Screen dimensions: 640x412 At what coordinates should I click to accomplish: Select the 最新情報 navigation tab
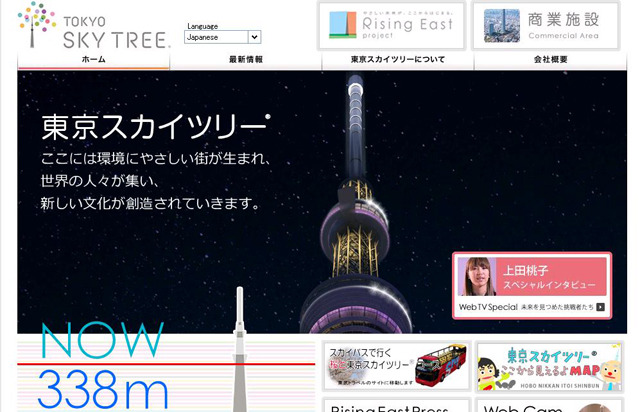coord(246,60)
